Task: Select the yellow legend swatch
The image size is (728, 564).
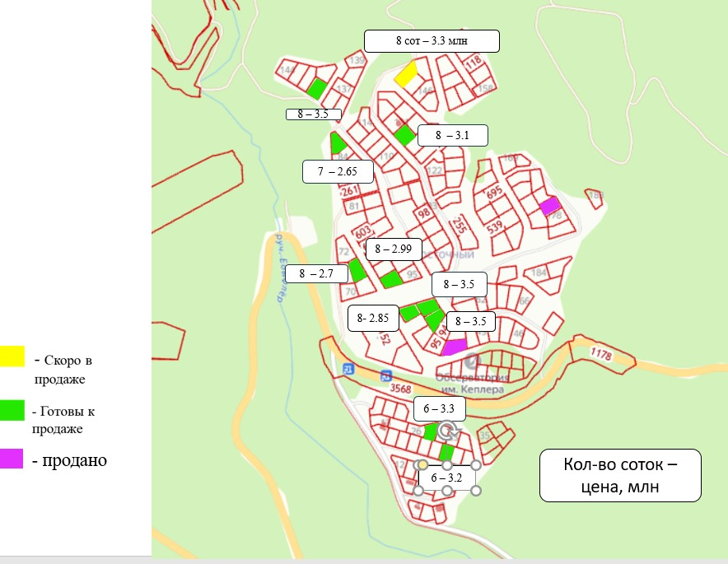Action: point(12,356)
